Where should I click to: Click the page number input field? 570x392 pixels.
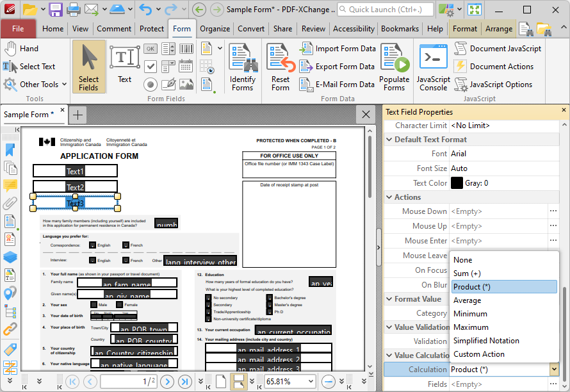coord(129,382)
